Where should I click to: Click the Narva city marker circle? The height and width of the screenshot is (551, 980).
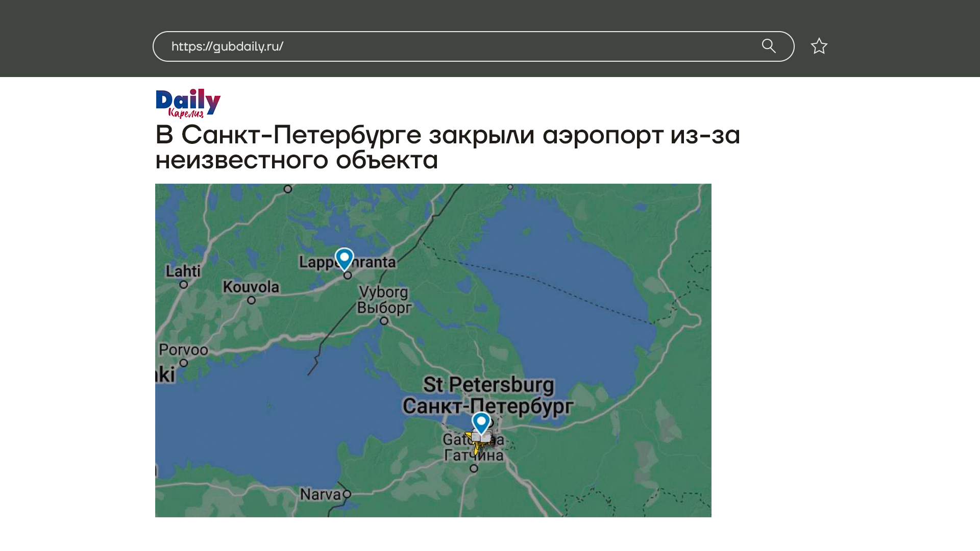coord(347,494)
